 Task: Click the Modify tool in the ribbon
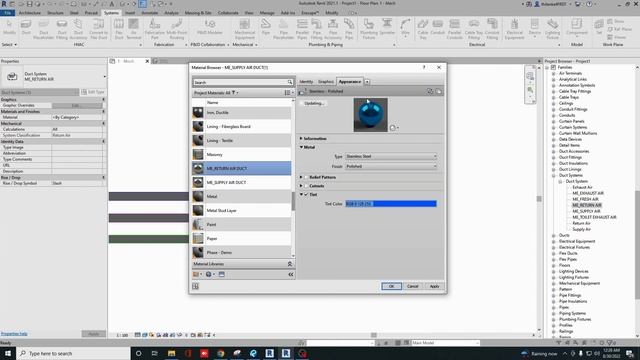(x=9, y=27)
